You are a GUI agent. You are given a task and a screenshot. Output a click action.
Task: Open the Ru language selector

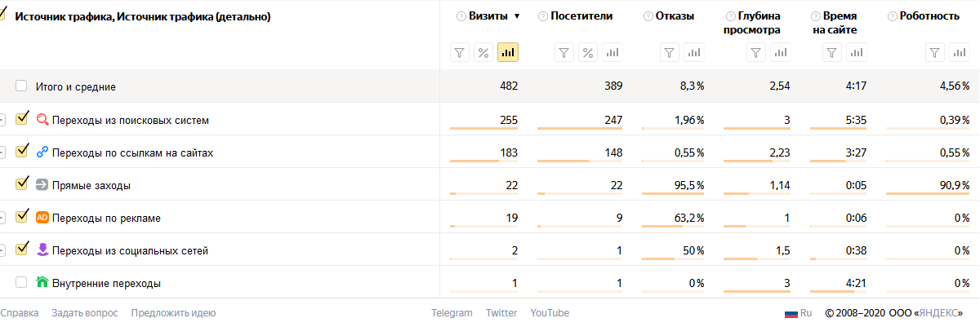798,313
